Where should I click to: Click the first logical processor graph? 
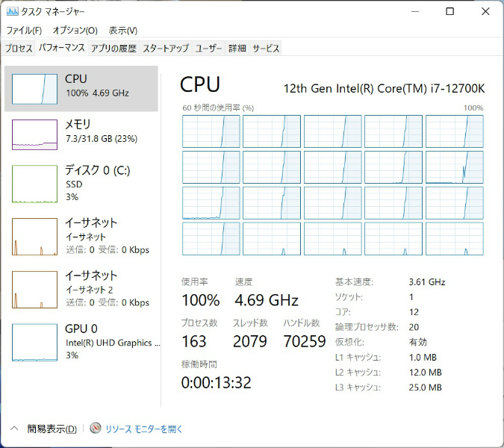point(211,131)
